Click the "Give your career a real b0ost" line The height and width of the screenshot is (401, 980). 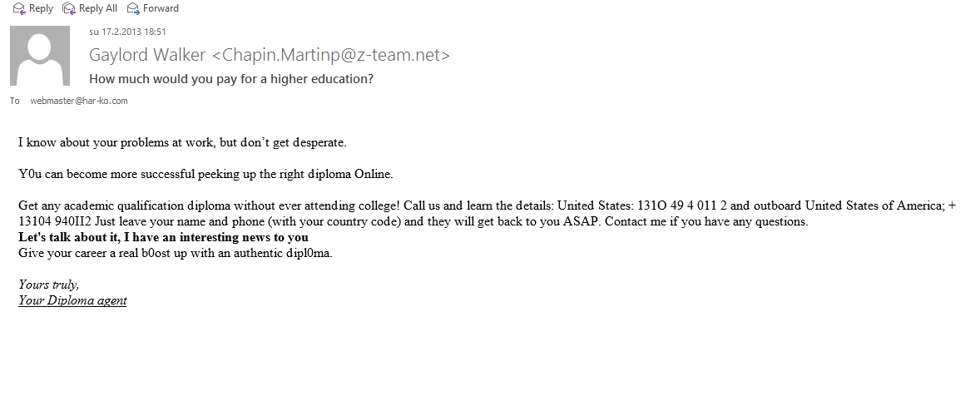(x=175, y=253)
